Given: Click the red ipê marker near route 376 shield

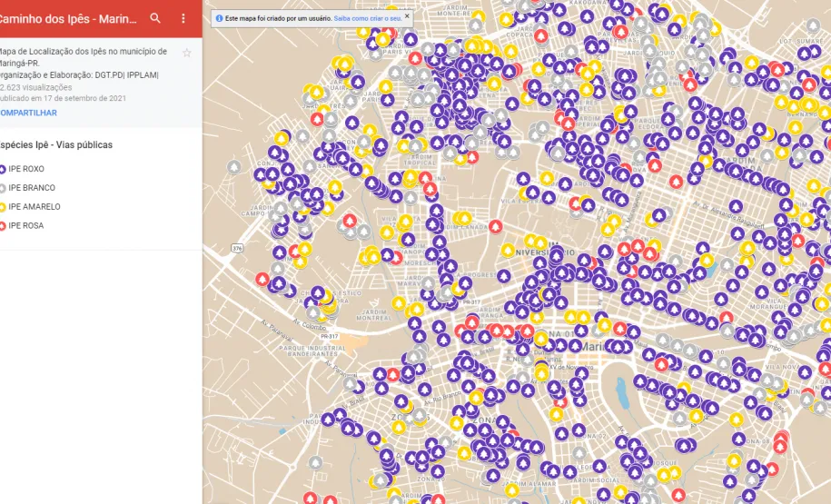Looking at the screenshot, I should [x=262, y=280].
